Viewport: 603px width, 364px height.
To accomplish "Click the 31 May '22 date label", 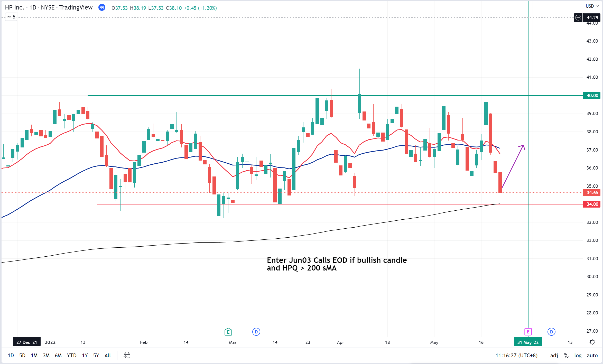I will pos(528,342).
